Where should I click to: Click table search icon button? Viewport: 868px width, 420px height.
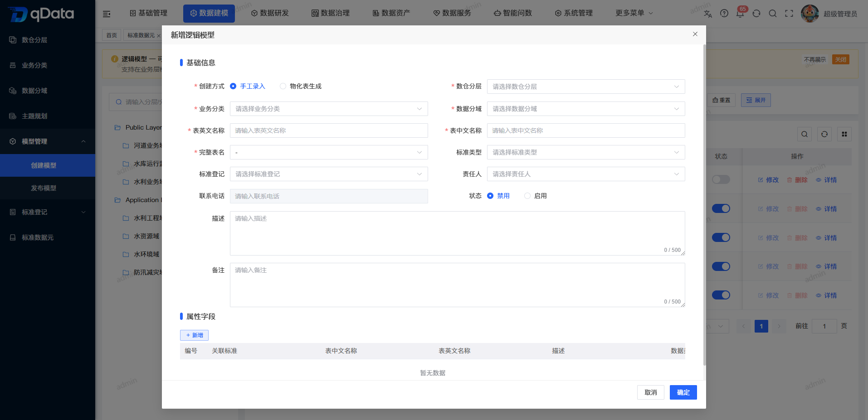[x=805, y=134]
